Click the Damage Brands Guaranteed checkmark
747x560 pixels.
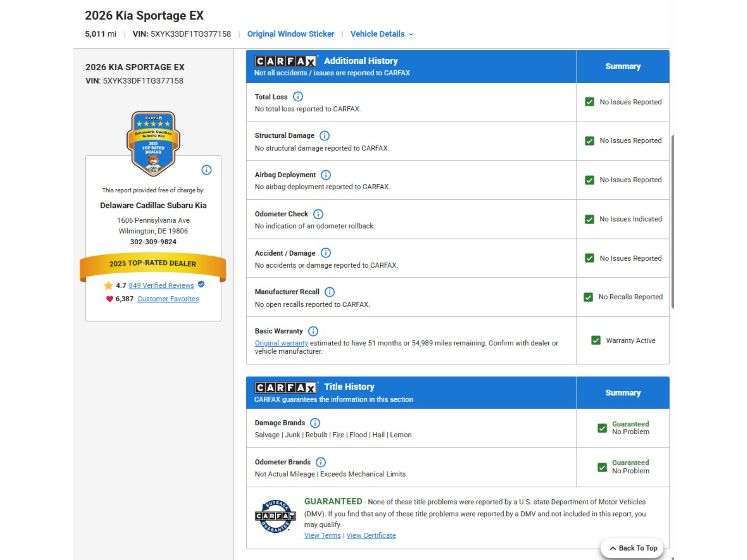[x=602, y=428]
